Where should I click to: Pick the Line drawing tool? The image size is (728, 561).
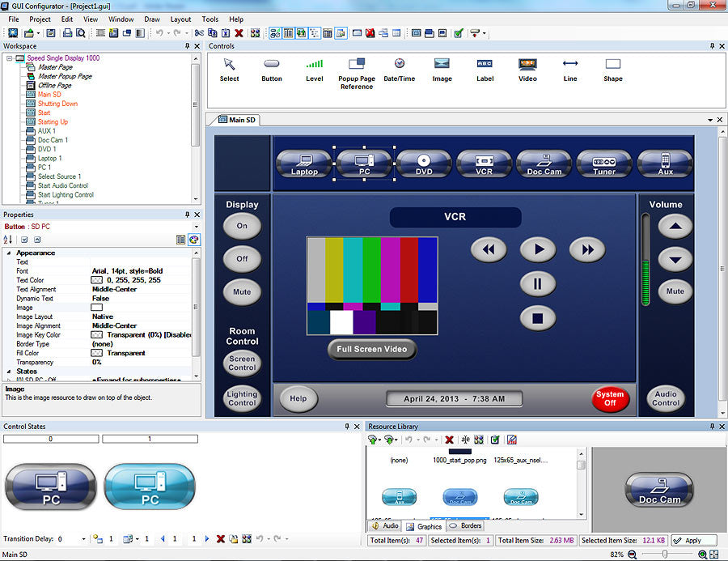tap(570, 70)
